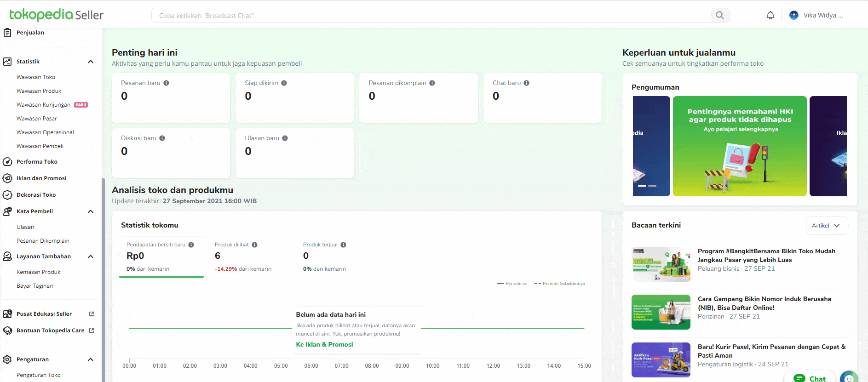Click the Iklan dan Promosi megaphone icon
868x382 pixels.
click(x=7, y=178)
